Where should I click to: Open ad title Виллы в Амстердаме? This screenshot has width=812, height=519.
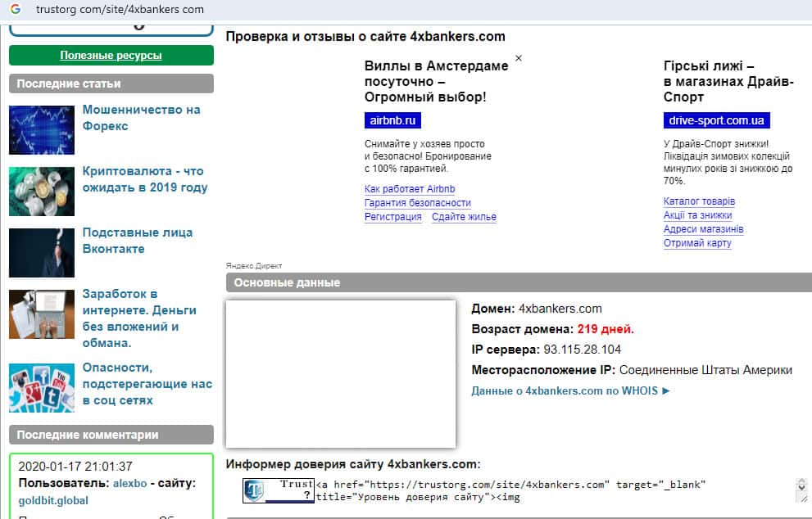click(436, 81)
